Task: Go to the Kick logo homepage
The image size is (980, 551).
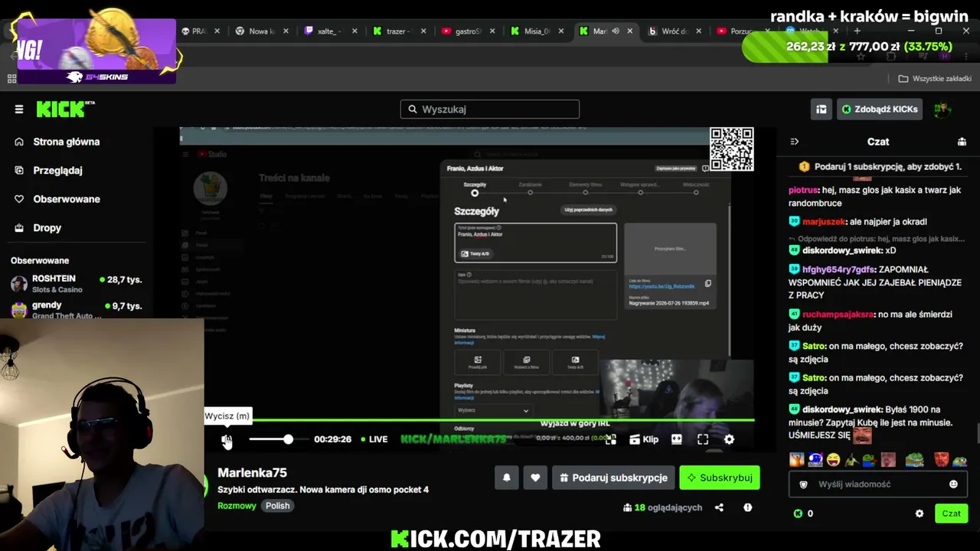Action: (65, 109)
